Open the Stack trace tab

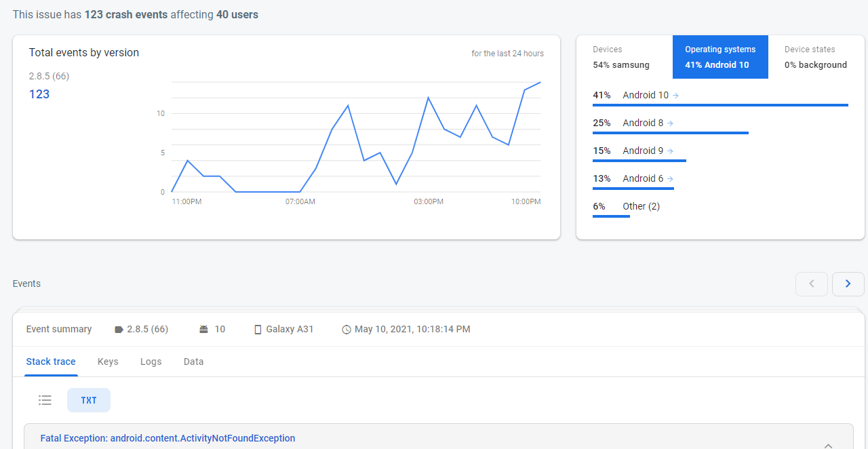(x=51, y=362)
